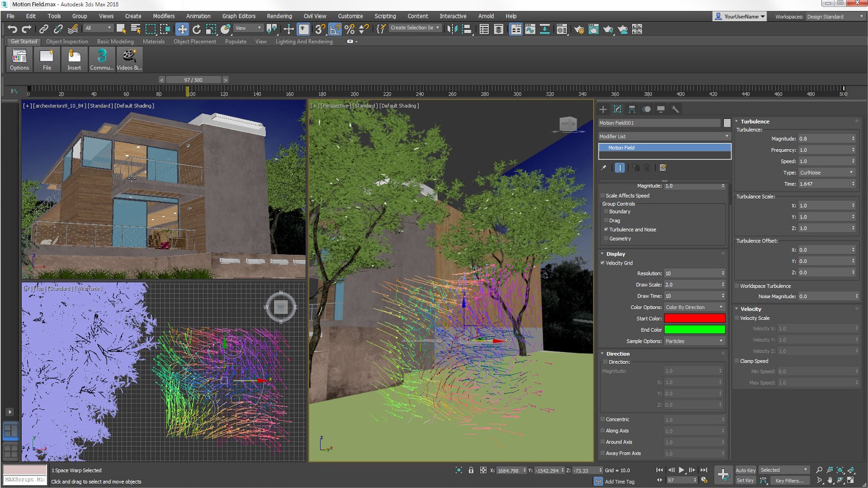868x488 pixels.
Task: Switch to the Object Placement ribbon tab
Action: pos(194,41)
